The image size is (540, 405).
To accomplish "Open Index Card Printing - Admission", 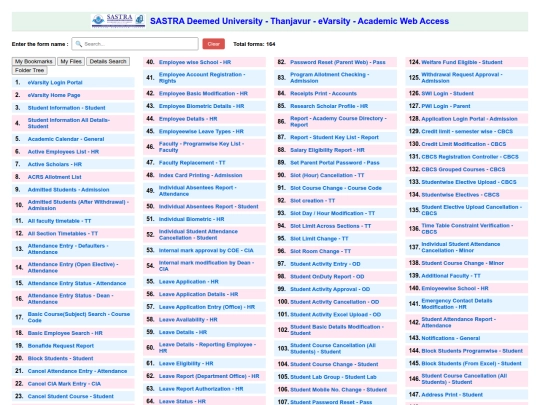I will click(x=200, y=175).
